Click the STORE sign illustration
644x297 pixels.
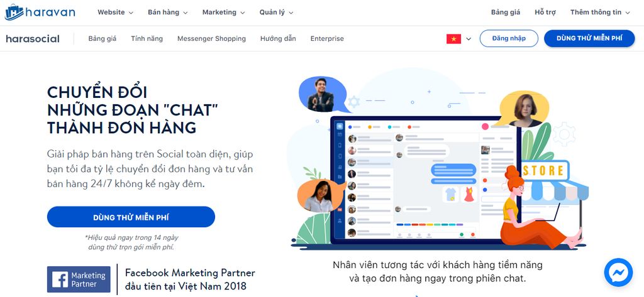coord(545,170)
